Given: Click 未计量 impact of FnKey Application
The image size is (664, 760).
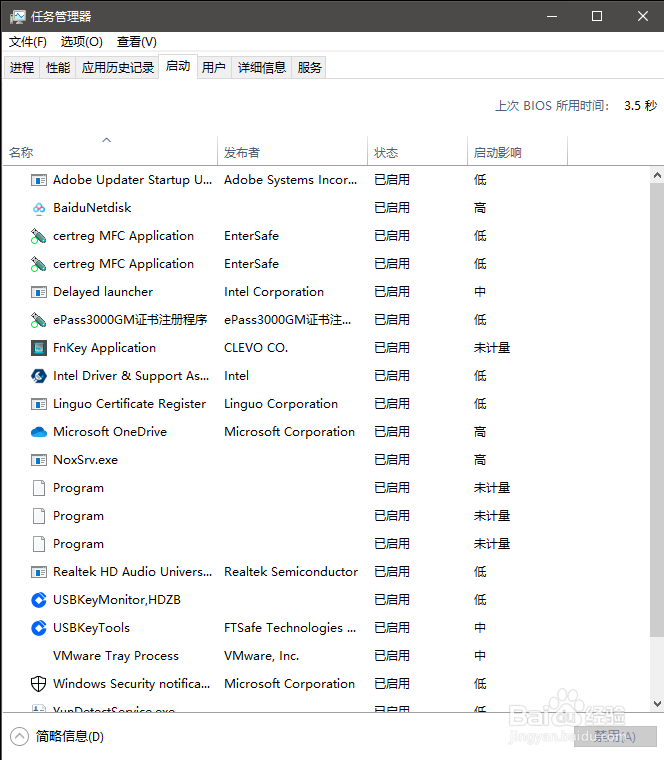Looking at the screenshot, I should (x=492, y=348).
